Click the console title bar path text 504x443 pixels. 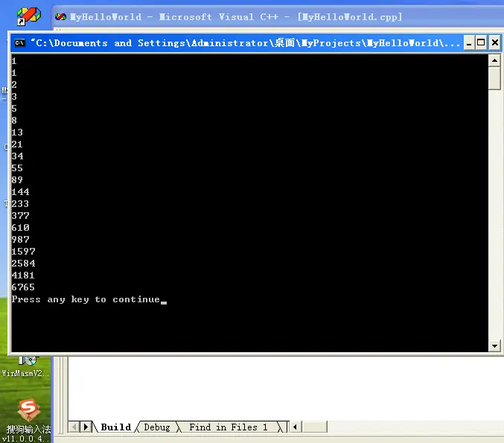(x=246, y=43)
